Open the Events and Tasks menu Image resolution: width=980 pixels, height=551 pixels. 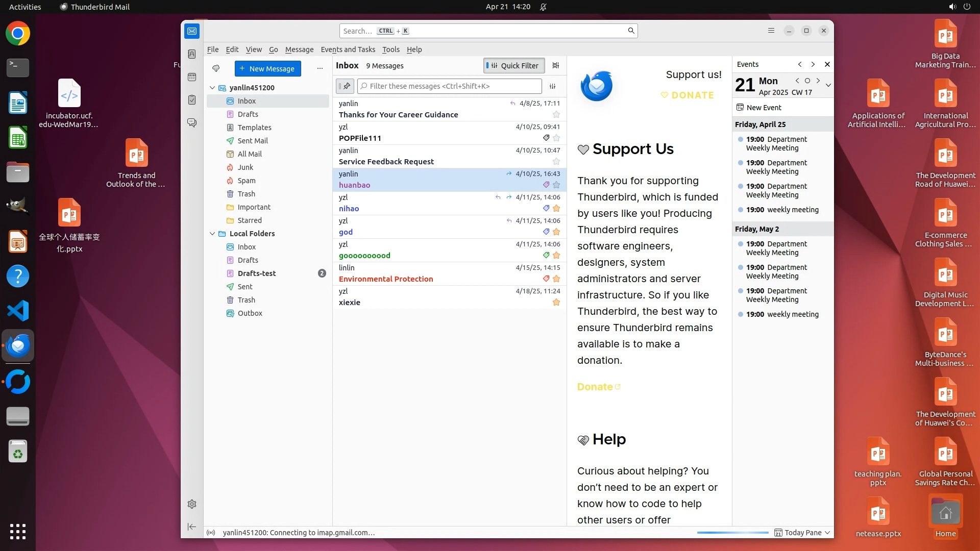click(x=348, y=49)
